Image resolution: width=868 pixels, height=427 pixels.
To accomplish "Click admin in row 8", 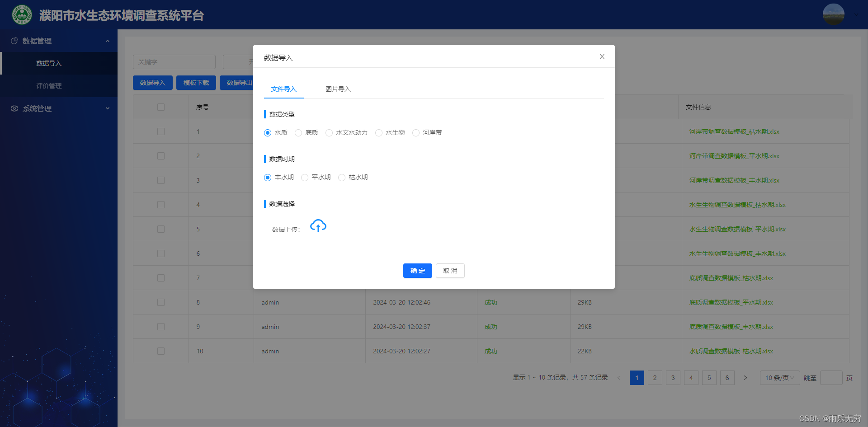I will pyautogui.click(x=270, y=302).
